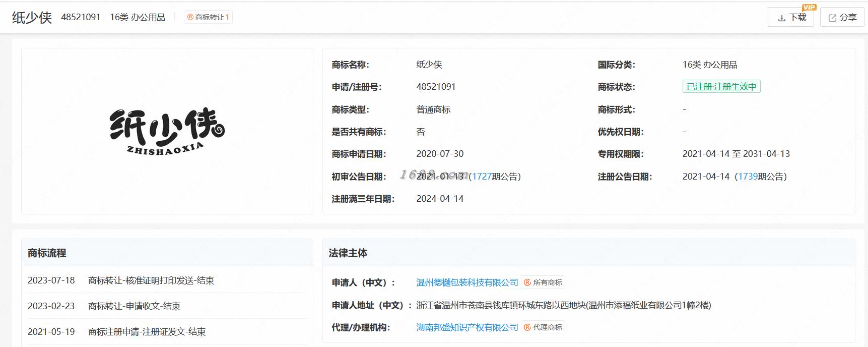
Task: Click the 已注册·注册生效中 status badge
Action: point(721,87)
